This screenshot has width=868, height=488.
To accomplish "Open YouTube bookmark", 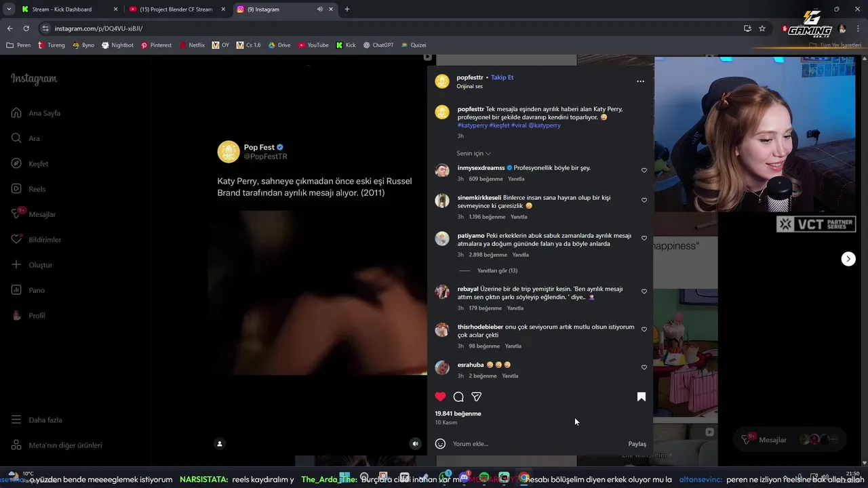I will click(313, 45).
